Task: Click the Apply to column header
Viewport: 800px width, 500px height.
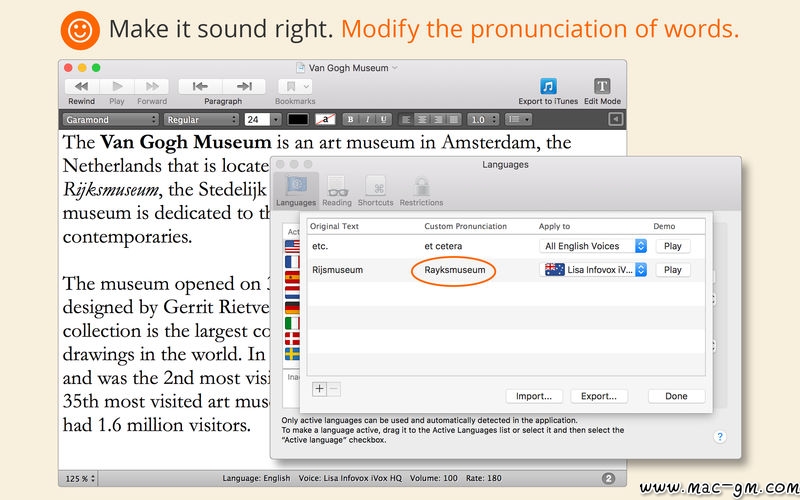Action: (554, 226)
